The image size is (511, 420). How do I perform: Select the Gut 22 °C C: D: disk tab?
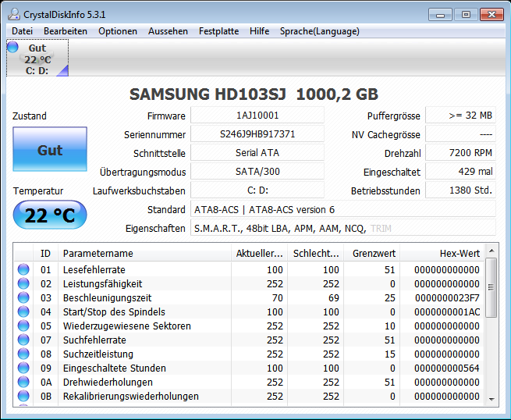tap(37, 58)
